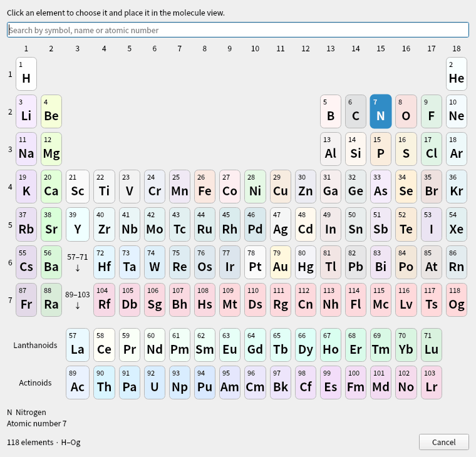Select Radium (Ra) element
Viewport: 476px width, 457px height.
pos(51,300)
